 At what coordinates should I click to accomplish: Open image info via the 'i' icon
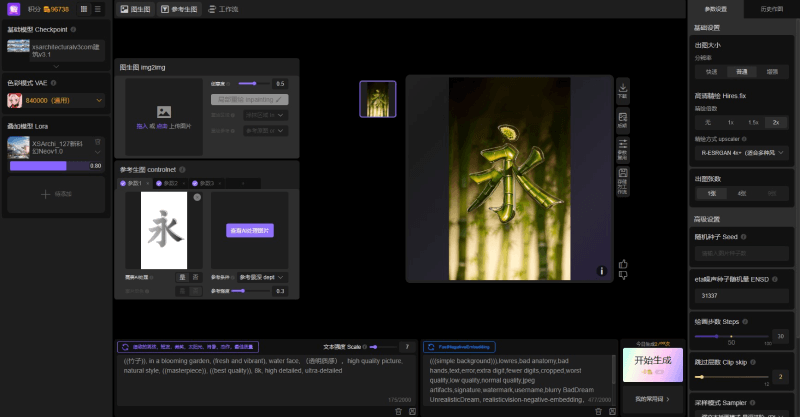coord(601,270)
